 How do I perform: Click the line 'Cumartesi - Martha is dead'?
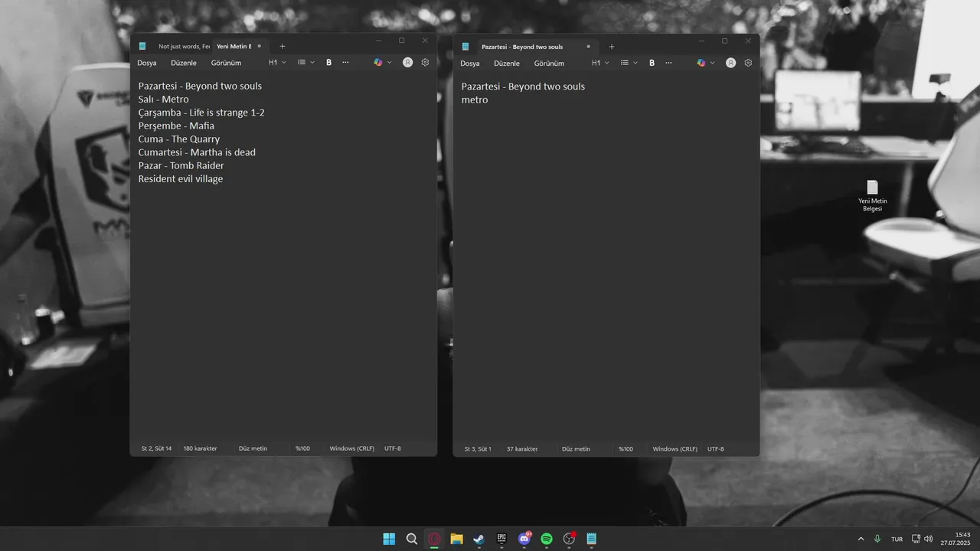click(x=197, y=152)
